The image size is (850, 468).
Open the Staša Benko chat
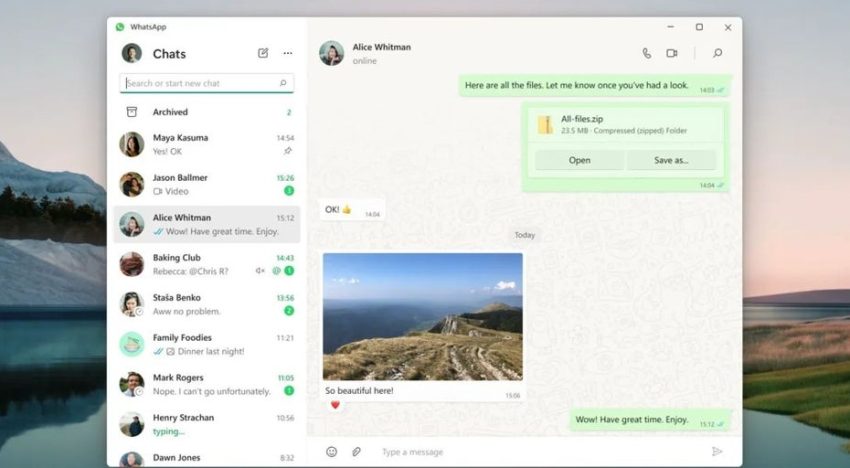pos(207,304)
